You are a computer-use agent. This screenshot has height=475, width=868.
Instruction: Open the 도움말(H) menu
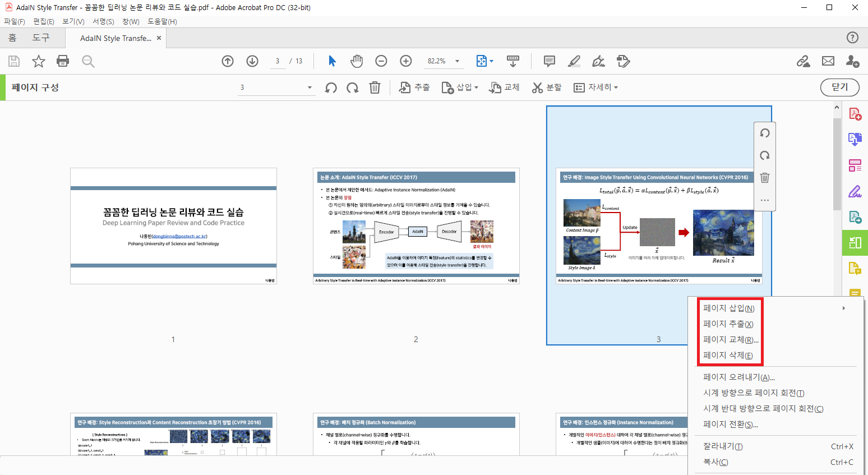point(162,22)
